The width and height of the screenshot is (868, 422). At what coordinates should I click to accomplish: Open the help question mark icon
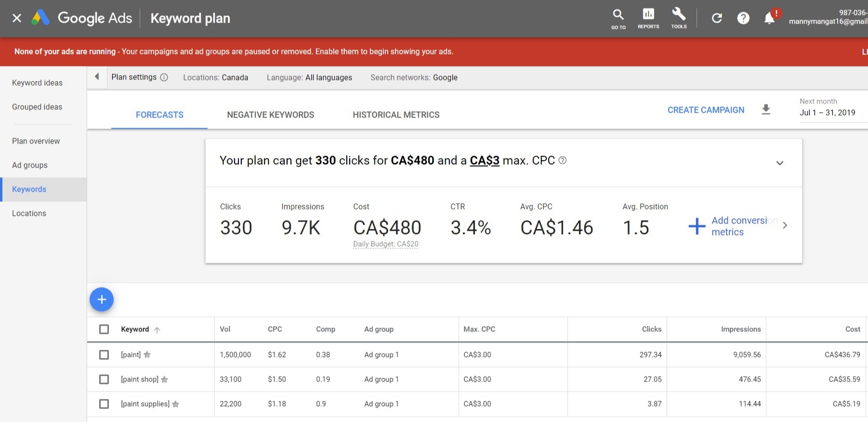click(x=743, y=18)
